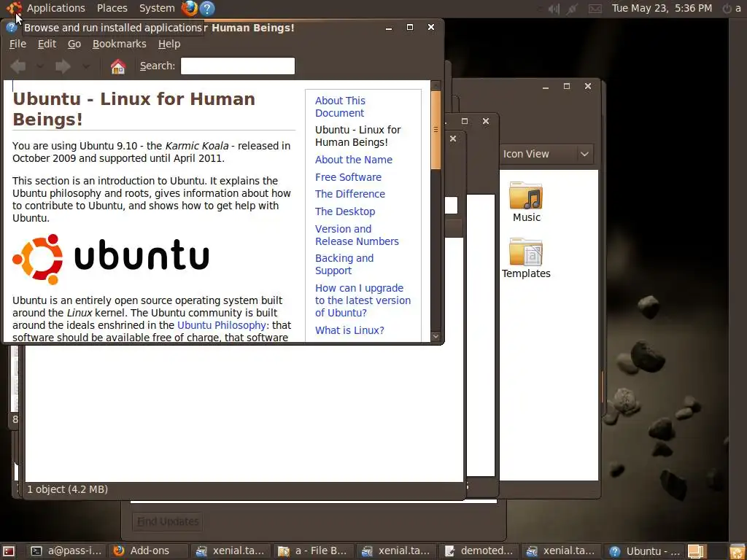Switch to Firefox Add-ons in taskbar

tap(149, 551)
